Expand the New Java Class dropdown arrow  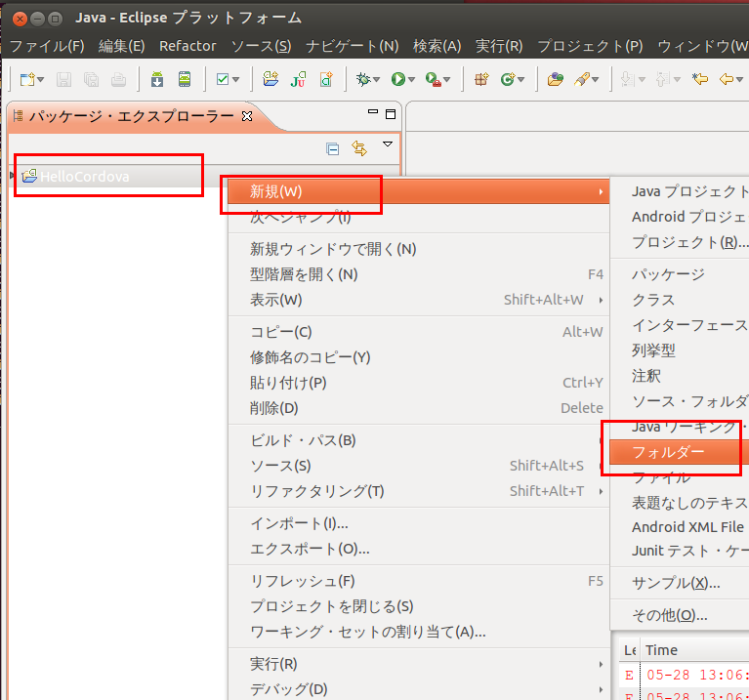[x=520, y=80]
